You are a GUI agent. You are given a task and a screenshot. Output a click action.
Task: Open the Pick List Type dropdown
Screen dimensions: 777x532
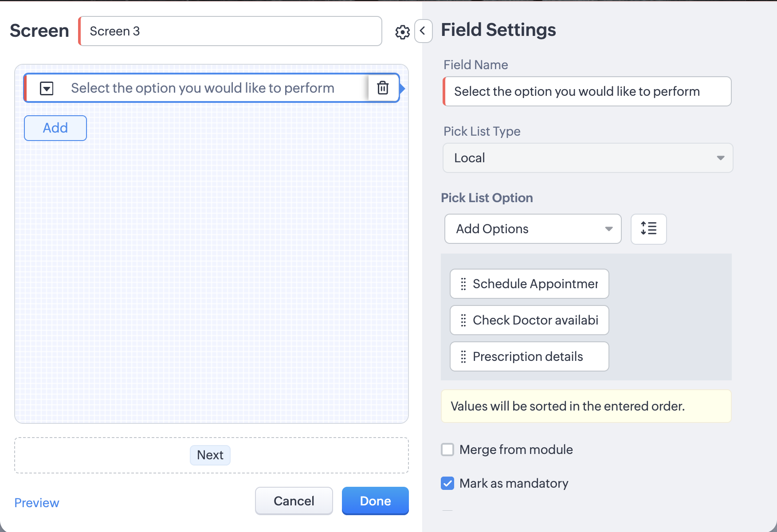[588, 158]
